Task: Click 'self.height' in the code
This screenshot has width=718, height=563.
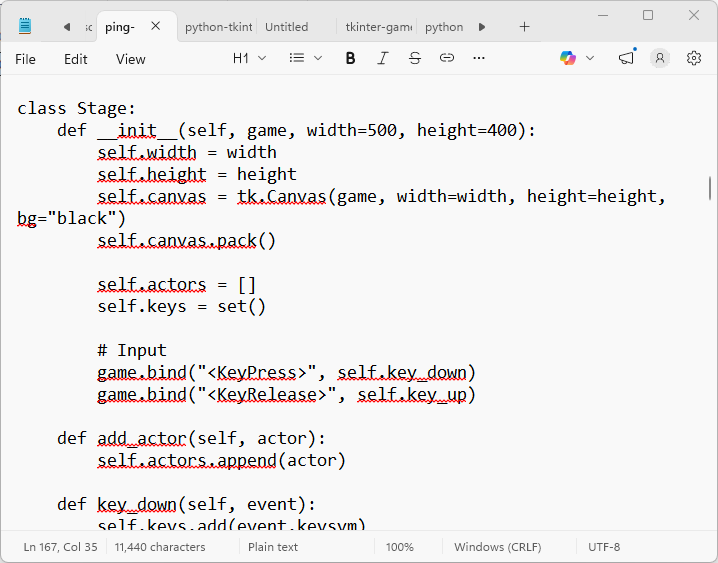Action: [152, 174]
